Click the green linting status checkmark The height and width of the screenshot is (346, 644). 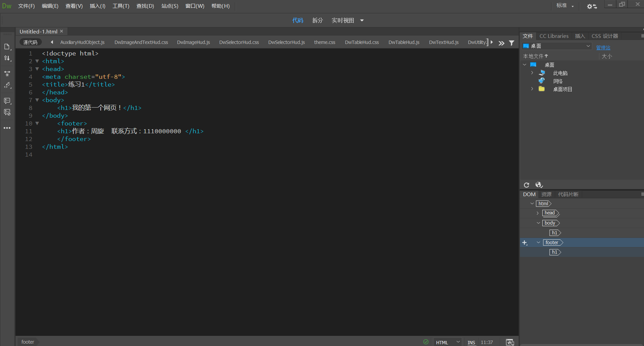(x=426, y=342)
